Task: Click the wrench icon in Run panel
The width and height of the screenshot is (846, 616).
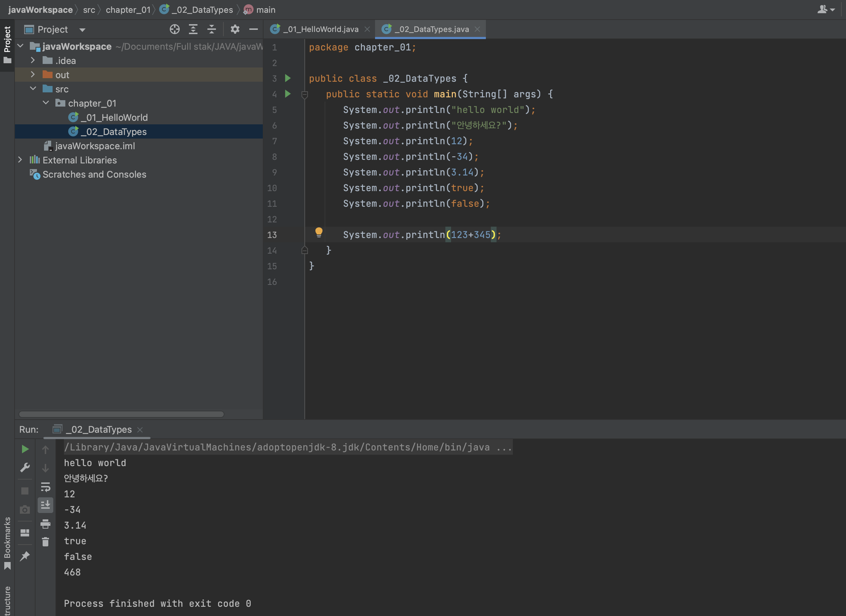Action: click(x=25, y=468)
